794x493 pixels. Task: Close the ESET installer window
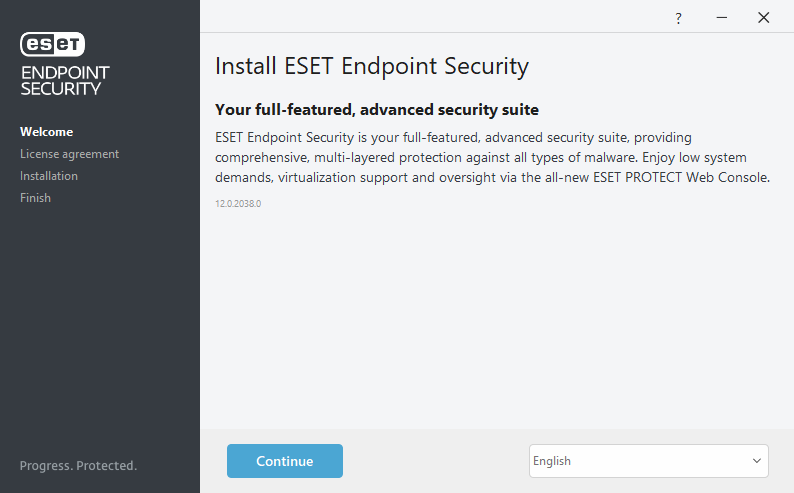[764, 18]
